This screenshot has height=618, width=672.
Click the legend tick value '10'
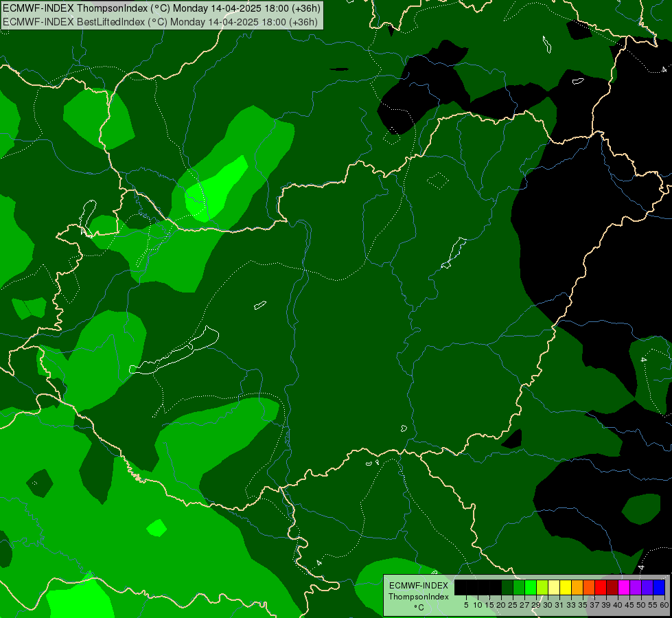(478, 605)
